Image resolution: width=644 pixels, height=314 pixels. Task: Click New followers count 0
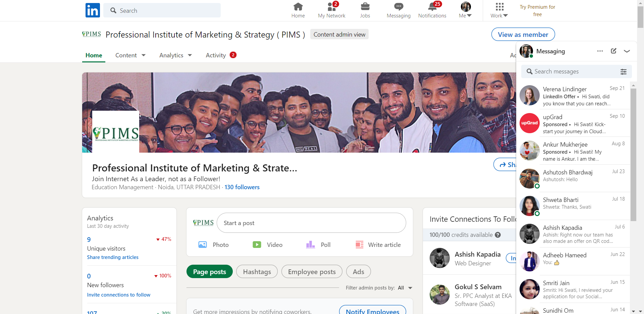pos(89,276)
